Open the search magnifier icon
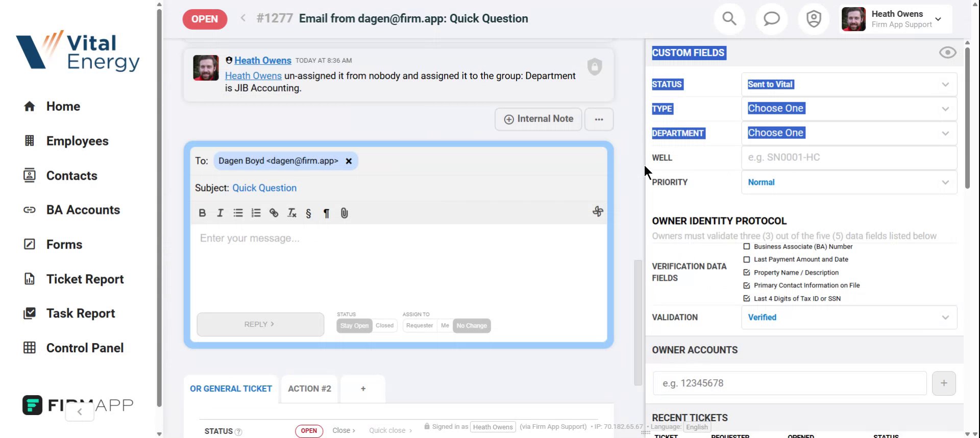980x438 pixels. [729, 19]
